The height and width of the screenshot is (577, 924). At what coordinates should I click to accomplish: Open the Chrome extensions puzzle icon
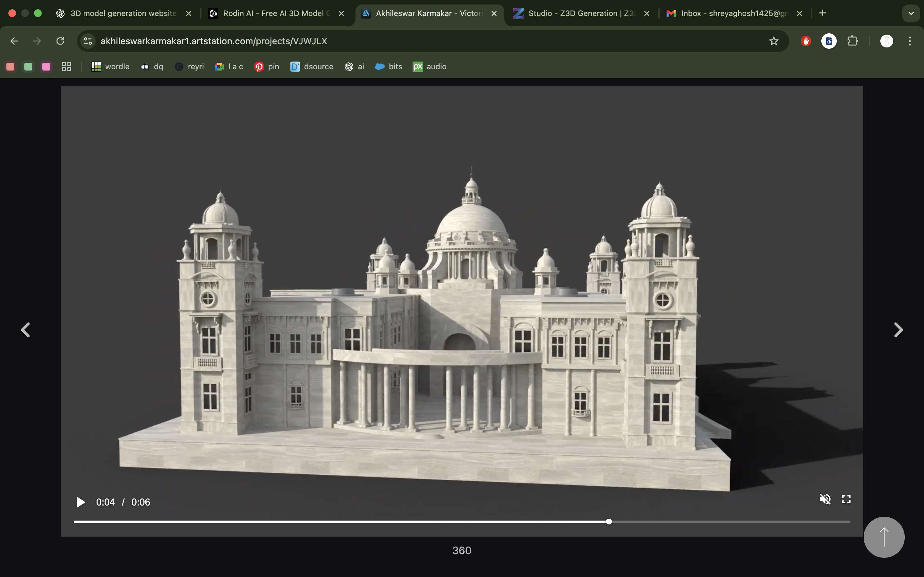point(852,41)
